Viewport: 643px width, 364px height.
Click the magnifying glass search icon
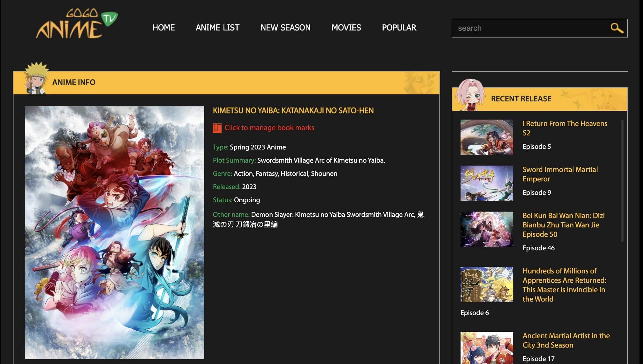[x=617, y=28]
